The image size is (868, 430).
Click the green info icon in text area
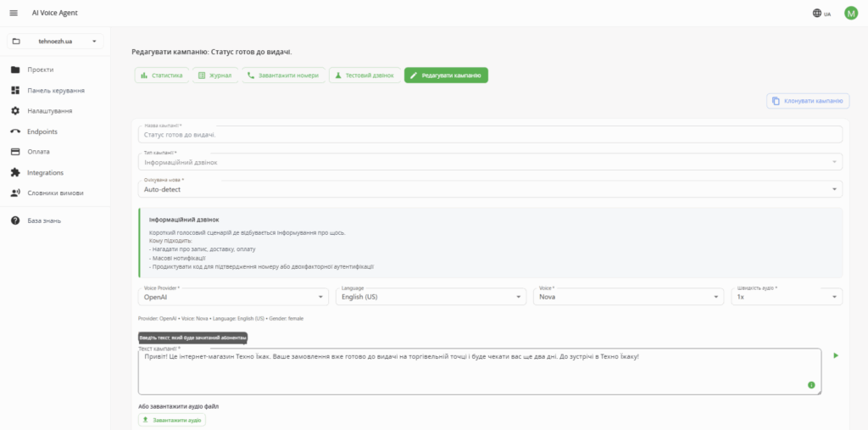tap(811, 384)
